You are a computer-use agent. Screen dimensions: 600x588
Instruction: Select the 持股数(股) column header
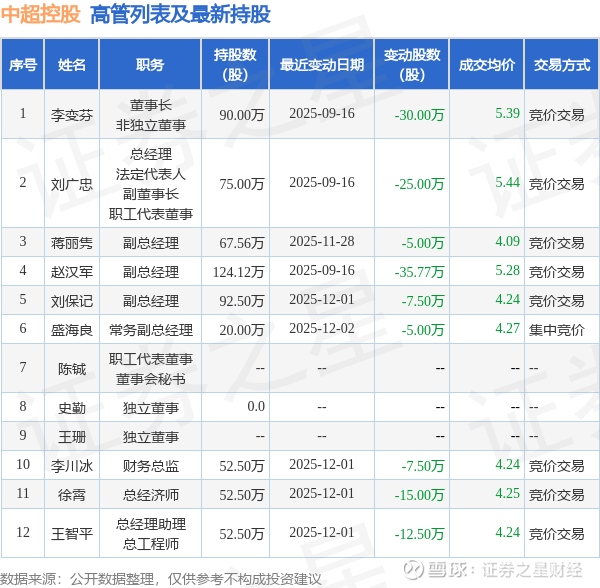coord(235,64)
